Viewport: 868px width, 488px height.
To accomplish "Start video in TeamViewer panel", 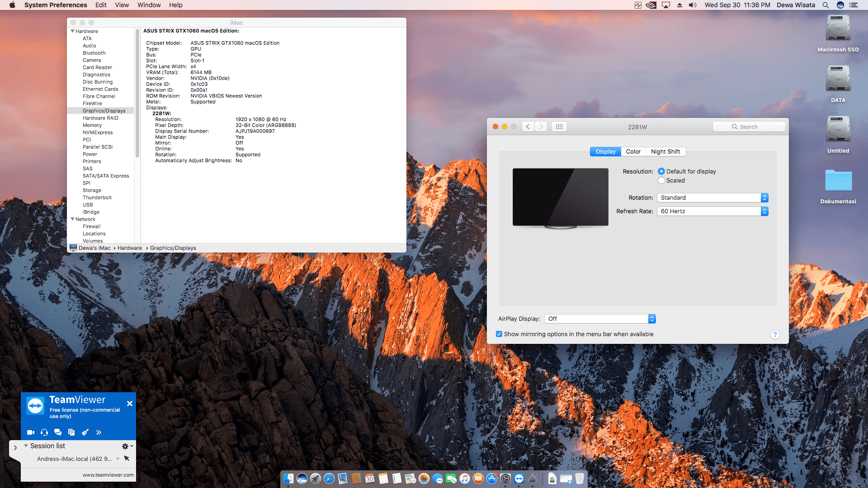I will point(30,432).
